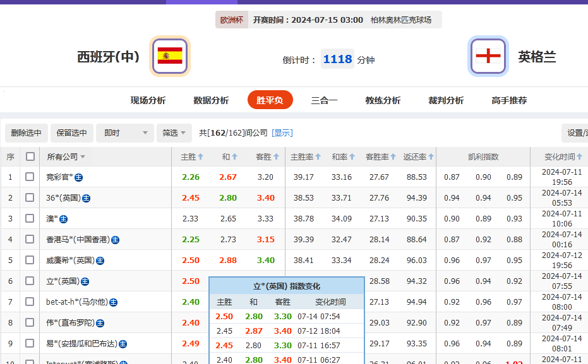
Task: Check the select-all checkbox in table header
Action: [x=29, y=156]
